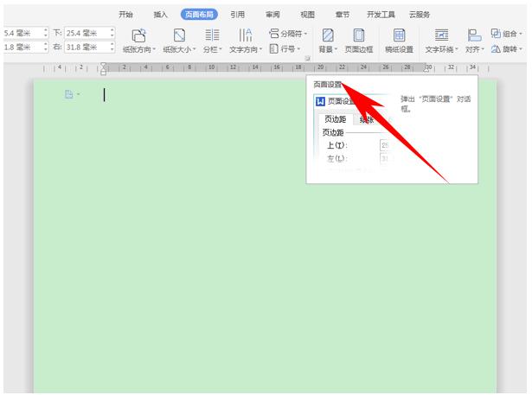Click the 页面边框 (page border) icon
532x395 pixels.
coord(359,35)
